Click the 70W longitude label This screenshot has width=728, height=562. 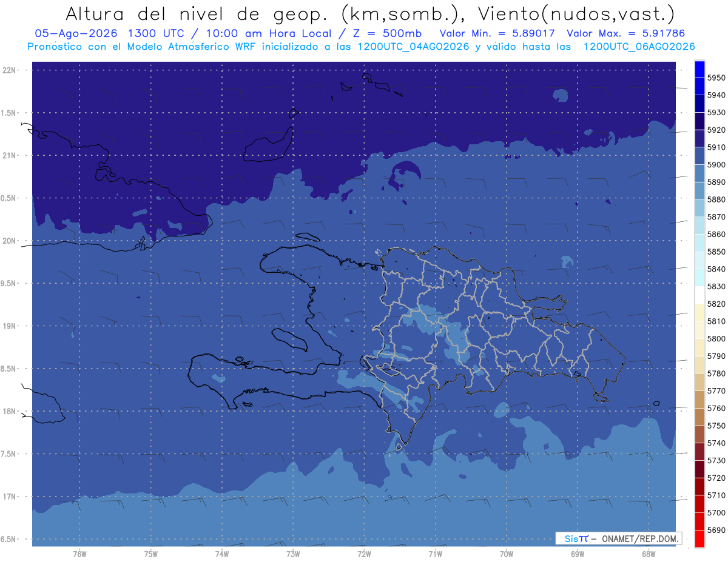coord(507,554)
